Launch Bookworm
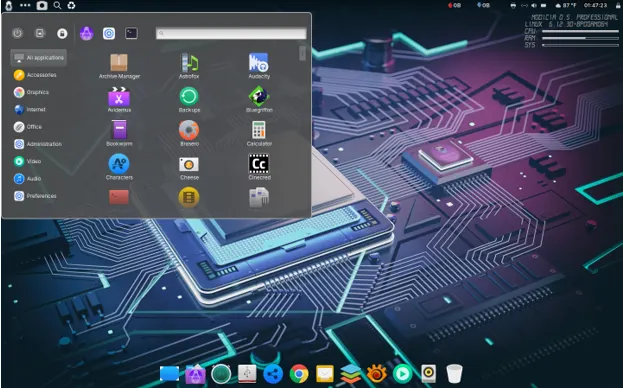Screen dimensions: 623x388 [x=119, y=134]
